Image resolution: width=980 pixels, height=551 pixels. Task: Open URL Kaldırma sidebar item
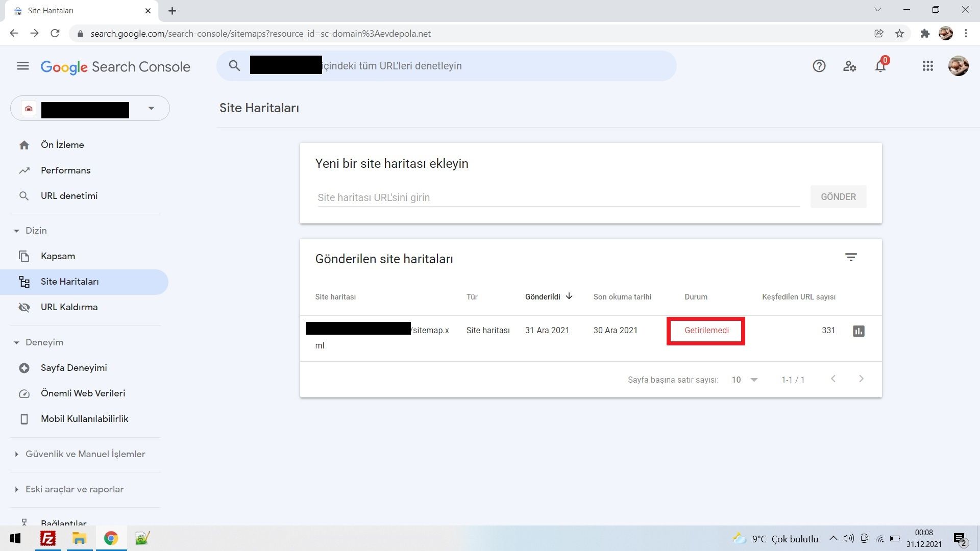click(x=69, y=307)
